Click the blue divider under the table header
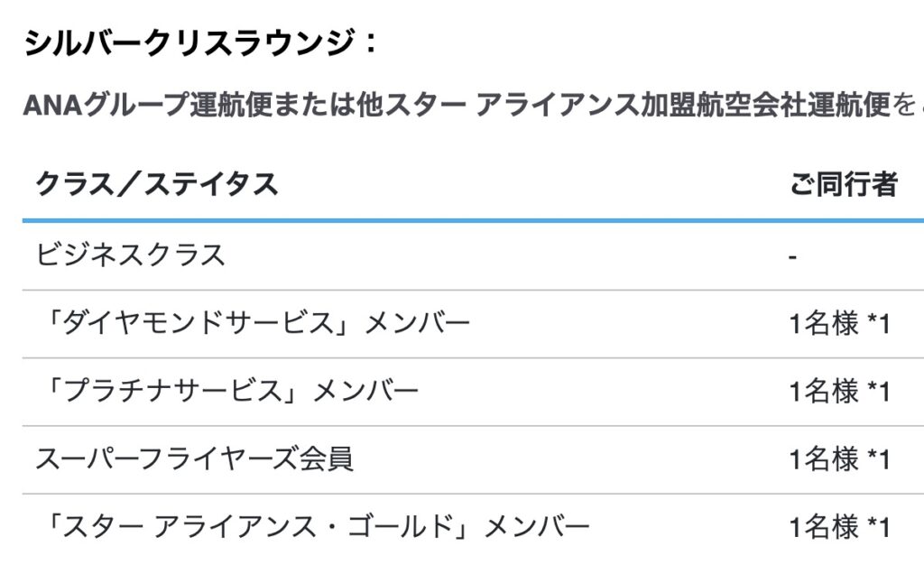The image size is (924, 574). pyautogui.click(x=451, y=219)
